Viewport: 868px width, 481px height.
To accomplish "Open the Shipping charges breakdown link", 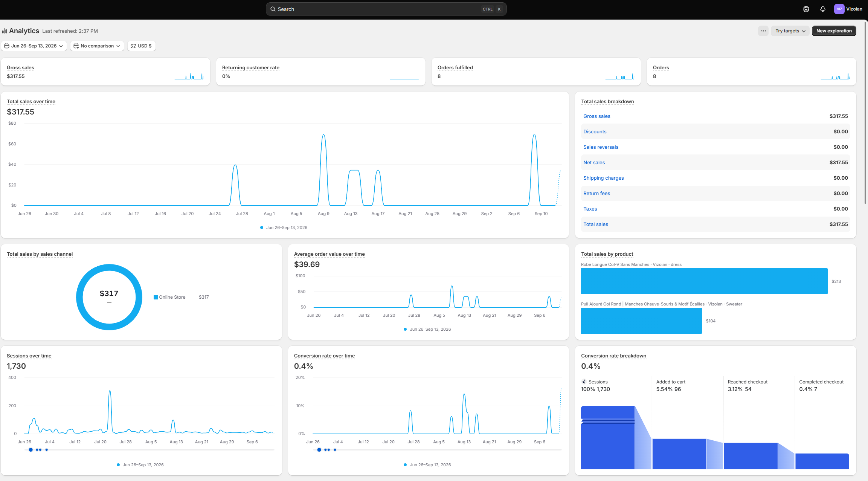I will coord(603,178).
